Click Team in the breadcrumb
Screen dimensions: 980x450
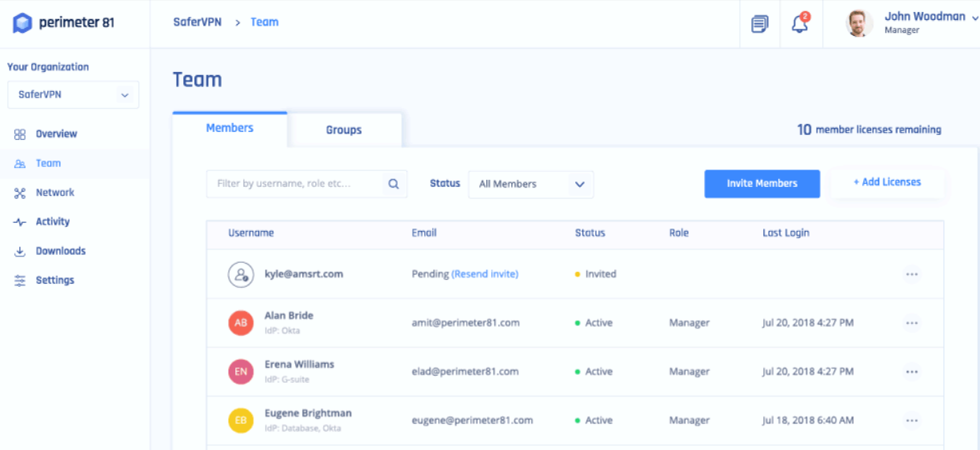(264, 22)
